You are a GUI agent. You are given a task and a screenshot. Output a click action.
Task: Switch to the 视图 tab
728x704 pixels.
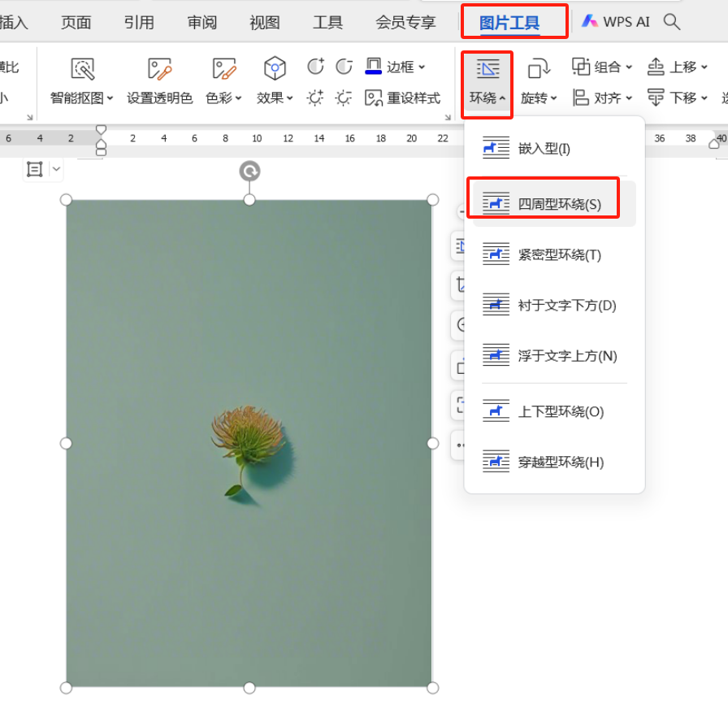tap(265, 22)
